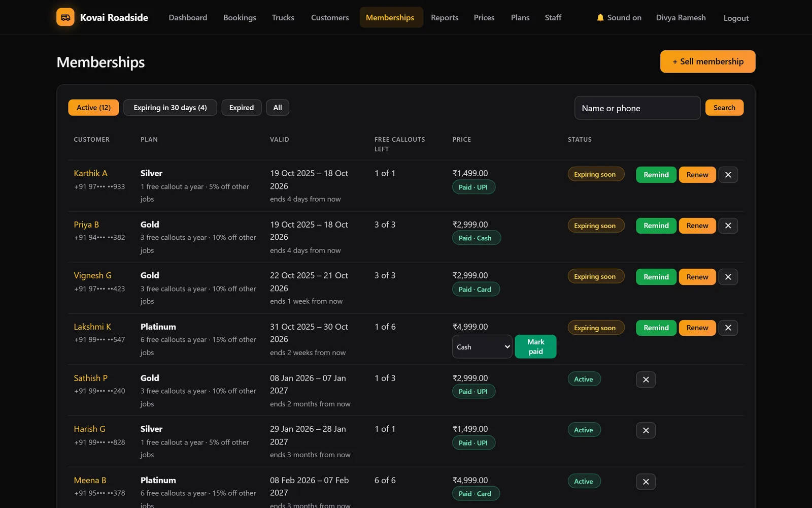
Task: Go to the Prices page
Action: click(x=484, y=18)
